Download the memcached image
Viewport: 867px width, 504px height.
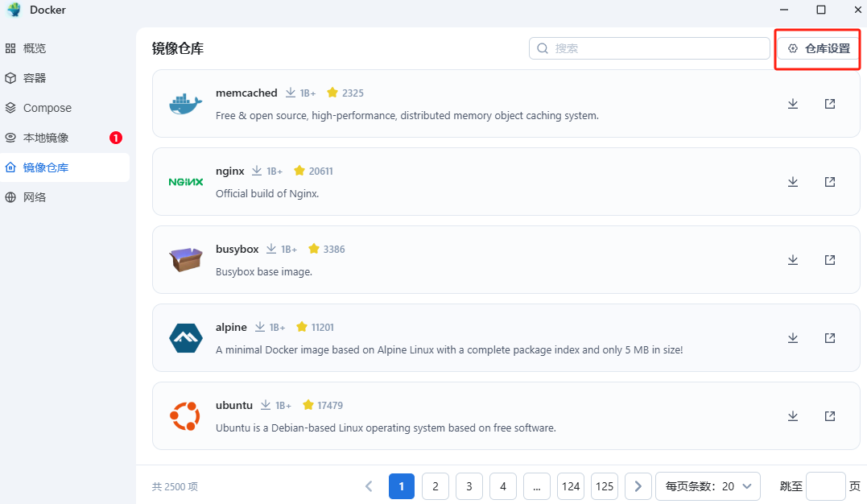pyautogui.click(x=793, y=104)
